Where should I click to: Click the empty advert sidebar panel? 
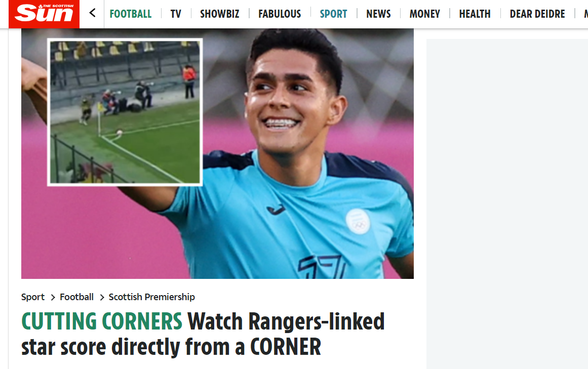pyautogui.click(x=507, y=204)
